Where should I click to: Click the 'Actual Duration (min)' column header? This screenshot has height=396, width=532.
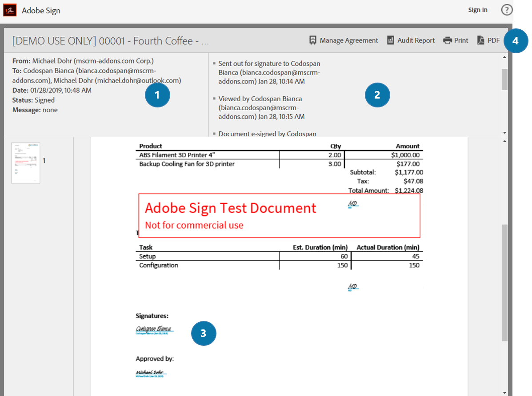[388, 247]
